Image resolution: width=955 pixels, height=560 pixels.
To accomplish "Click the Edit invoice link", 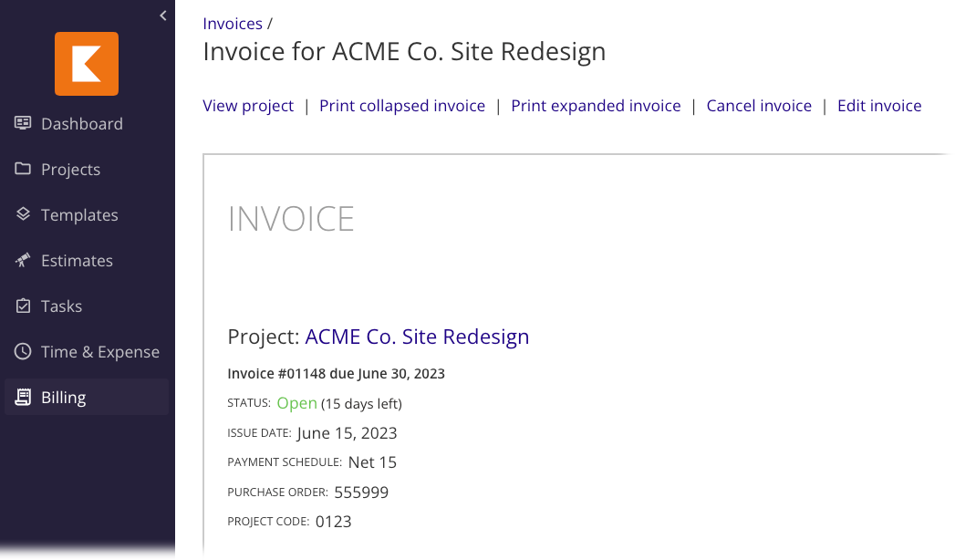I will [879, 106].
